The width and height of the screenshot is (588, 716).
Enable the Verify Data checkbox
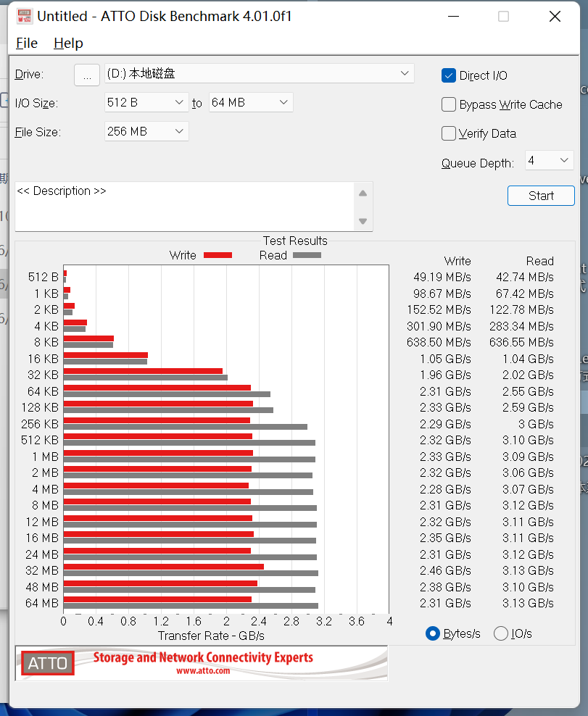[x=449, y=133]
